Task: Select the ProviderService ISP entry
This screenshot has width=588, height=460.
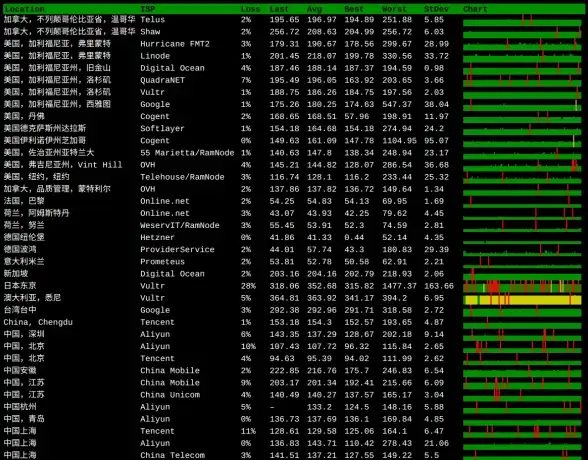Action: 177,249
